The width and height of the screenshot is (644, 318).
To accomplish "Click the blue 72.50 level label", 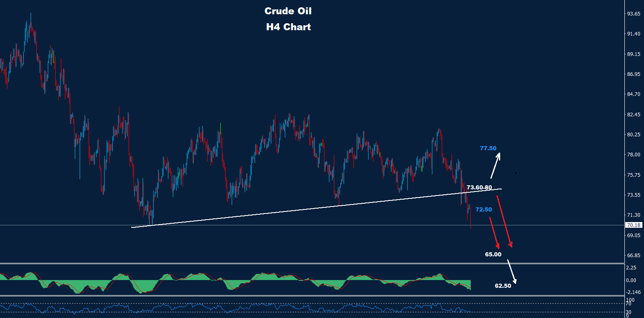I will click(483, 209).
